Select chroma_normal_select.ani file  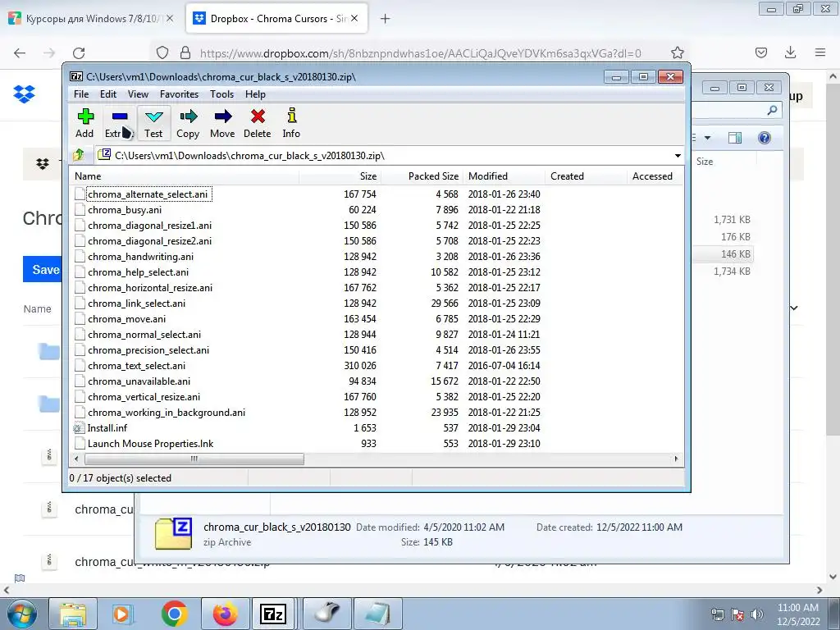pos(144,335)
